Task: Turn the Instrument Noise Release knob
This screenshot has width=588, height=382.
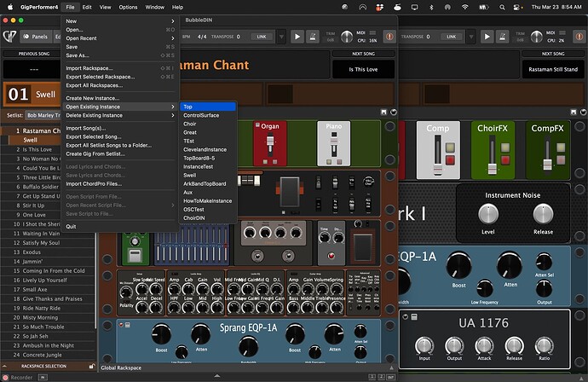Action: (543, 214)
